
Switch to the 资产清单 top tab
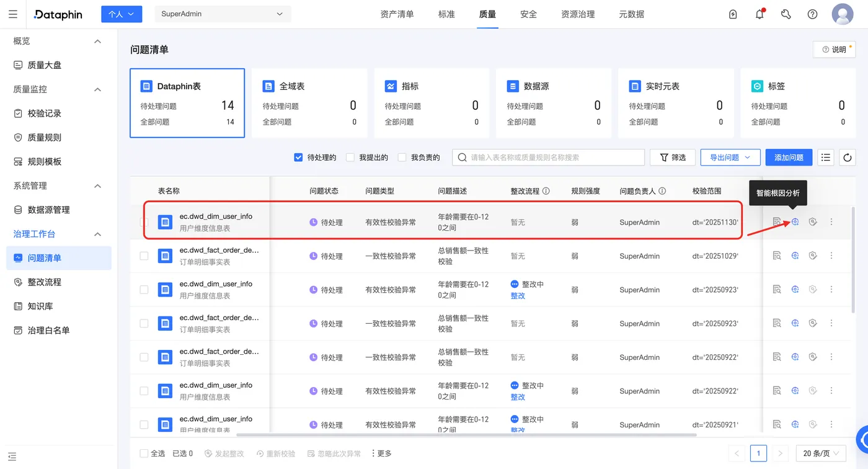[397, 14]
